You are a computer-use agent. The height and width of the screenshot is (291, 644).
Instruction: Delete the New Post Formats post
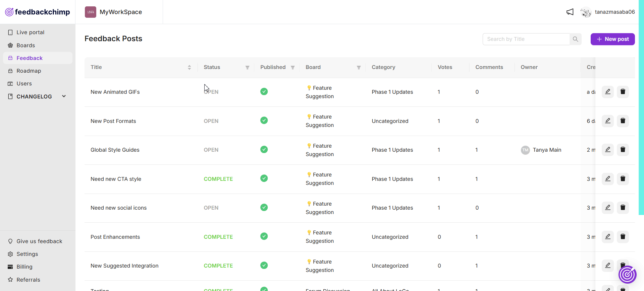623,121
